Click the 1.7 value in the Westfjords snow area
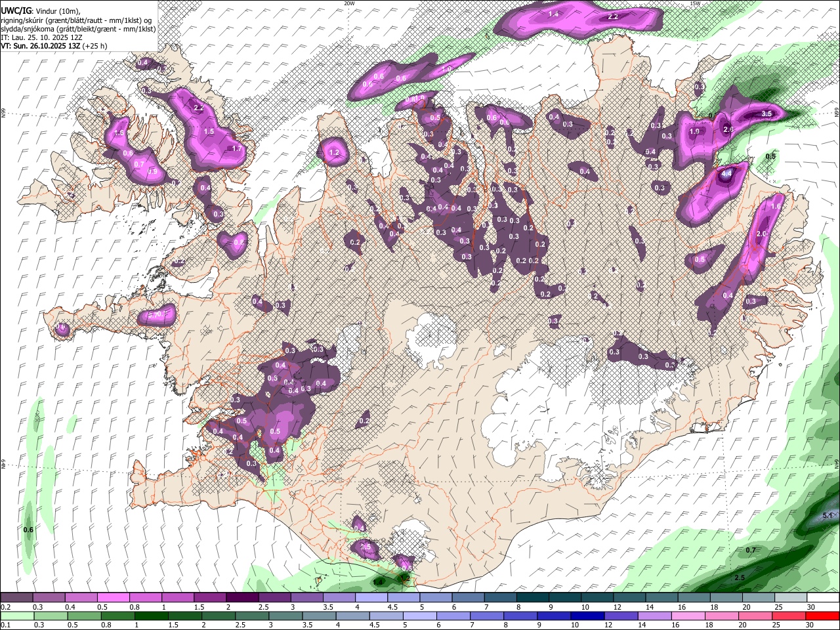The height and width of the screenshot is (630, 840). [238, 149]
